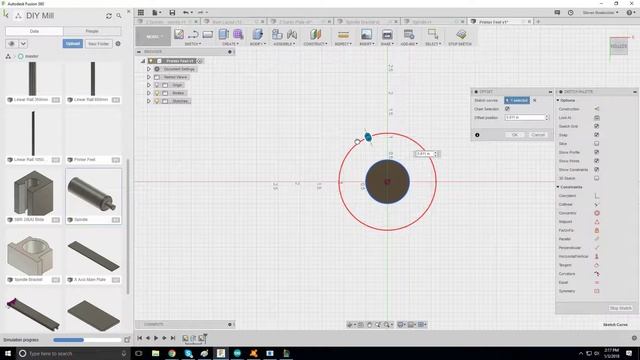The height and width of the screenshot is (360, 640).
Task: Open the Construct dropdown menu
Action: (x=315, y=44)
